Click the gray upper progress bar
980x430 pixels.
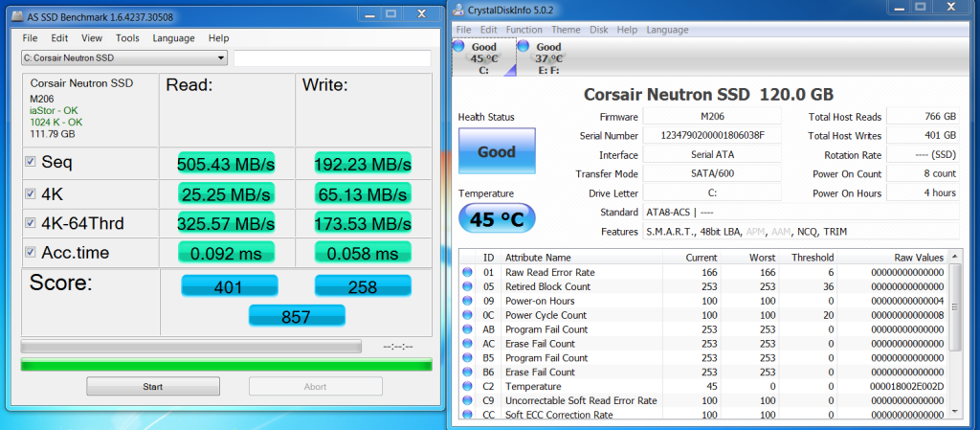tap(191, 347)
